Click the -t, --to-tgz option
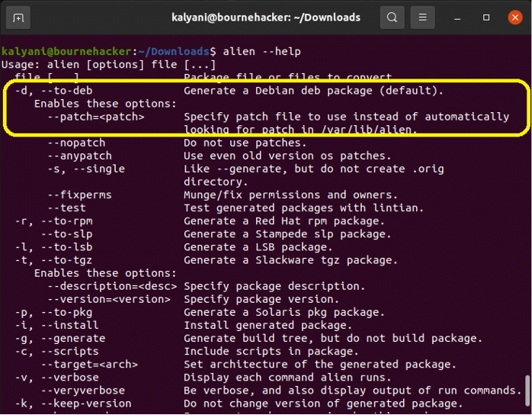The height and width of the screenshot is (415, 532). point(53,260)
